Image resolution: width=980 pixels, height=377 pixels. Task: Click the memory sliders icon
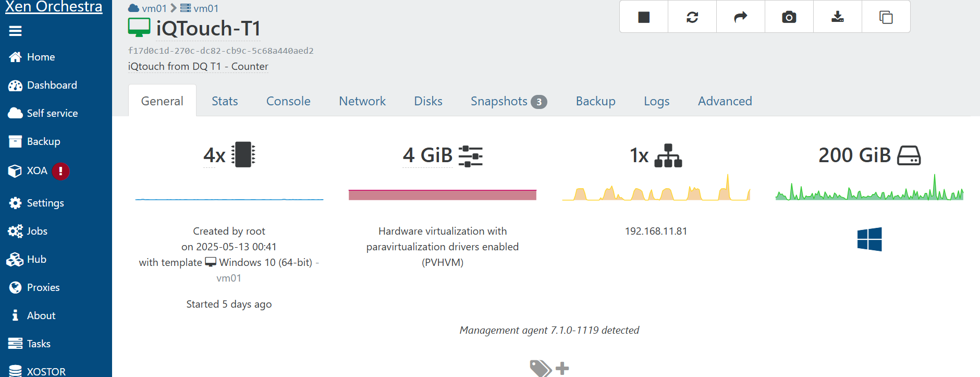point(471,156)
